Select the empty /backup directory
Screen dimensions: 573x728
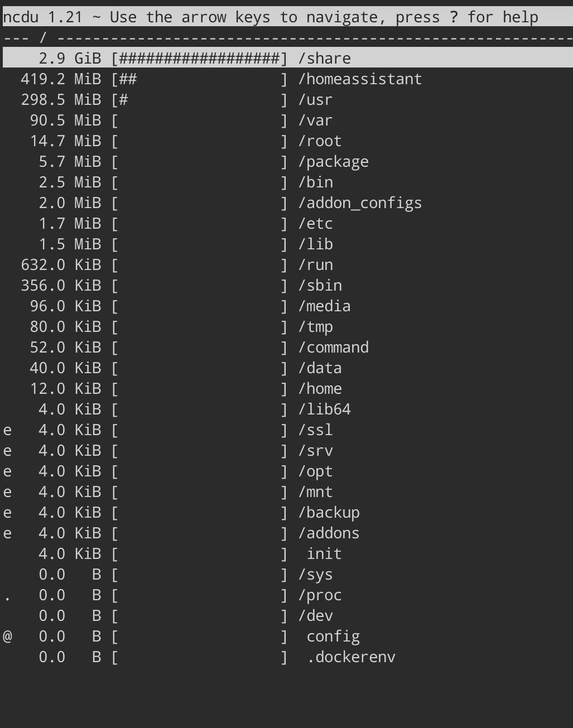point(329,513)
